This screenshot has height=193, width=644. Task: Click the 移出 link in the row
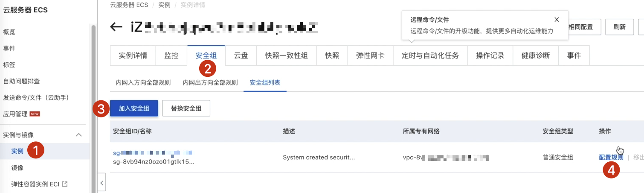(639, 157)
